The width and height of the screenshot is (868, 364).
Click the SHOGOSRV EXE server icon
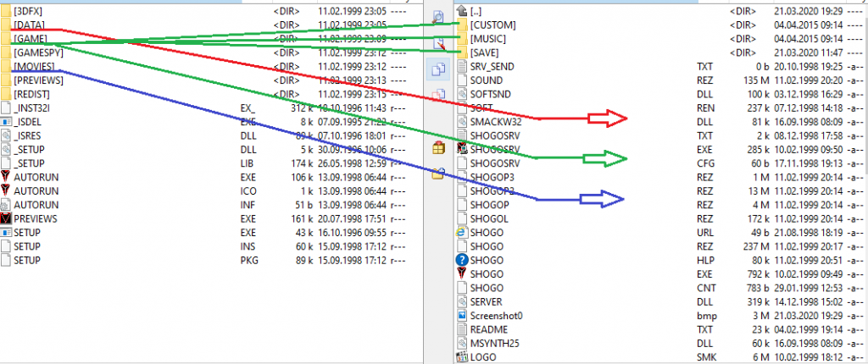(x=463, y=149)
